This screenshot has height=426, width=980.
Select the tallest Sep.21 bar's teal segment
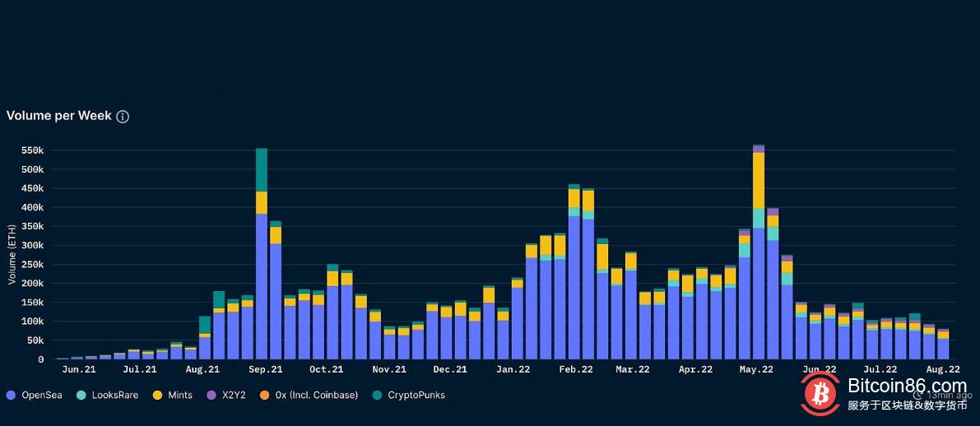coord(262,169)
